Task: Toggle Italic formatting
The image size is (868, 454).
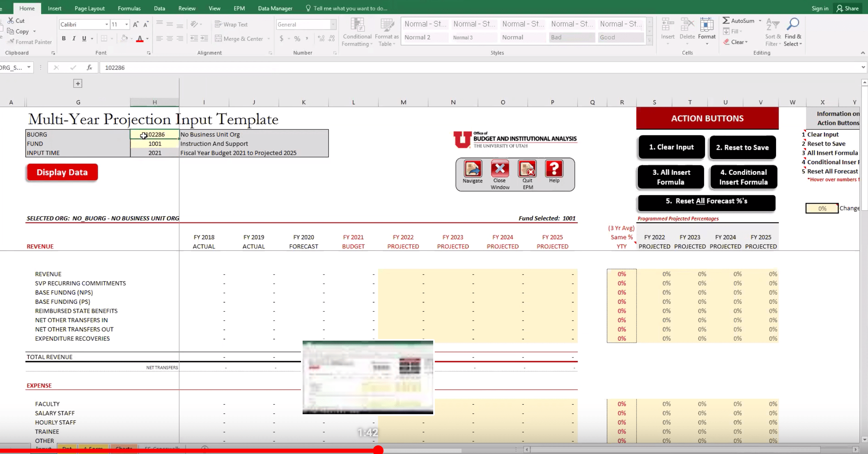Action: [x=74, y=39]
